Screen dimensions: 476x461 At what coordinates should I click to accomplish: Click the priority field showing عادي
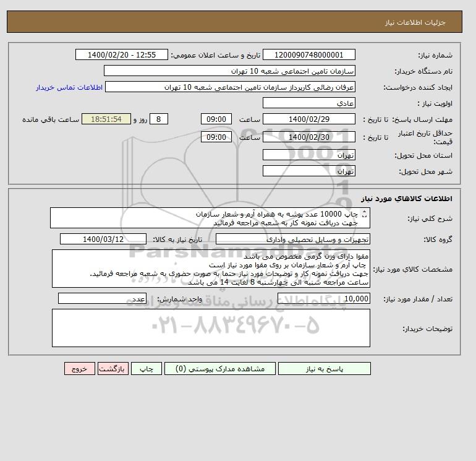(308, 103)
